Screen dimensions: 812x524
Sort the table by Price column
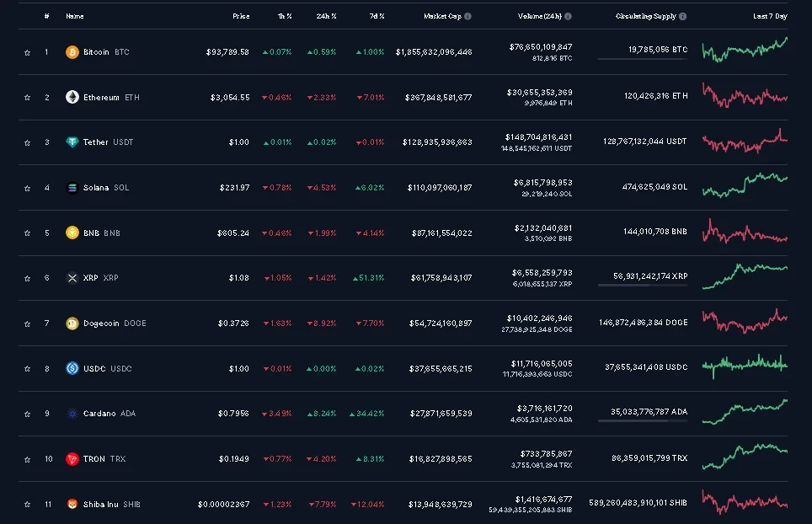(x=241, y=16)
